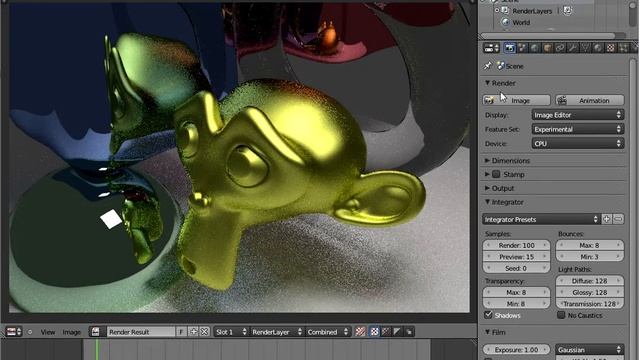640x360 pixels.
Task: Expand the Output panel
Action: 487,188
